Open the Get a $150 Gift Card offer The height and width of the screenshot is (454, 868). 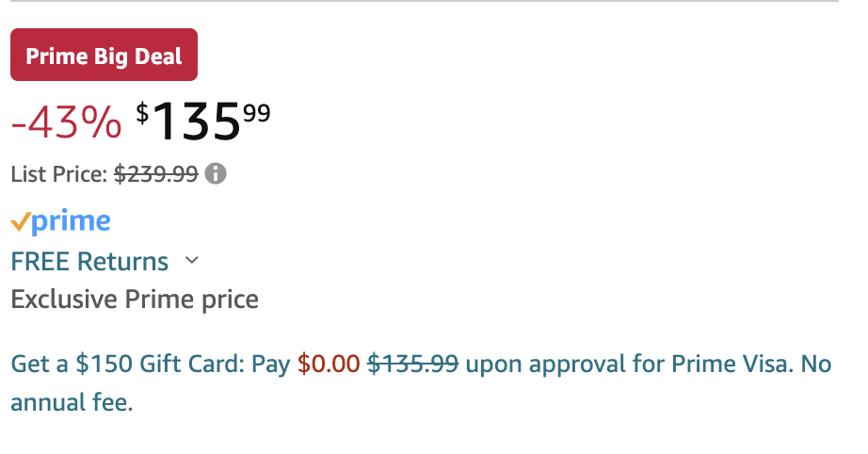421,383
